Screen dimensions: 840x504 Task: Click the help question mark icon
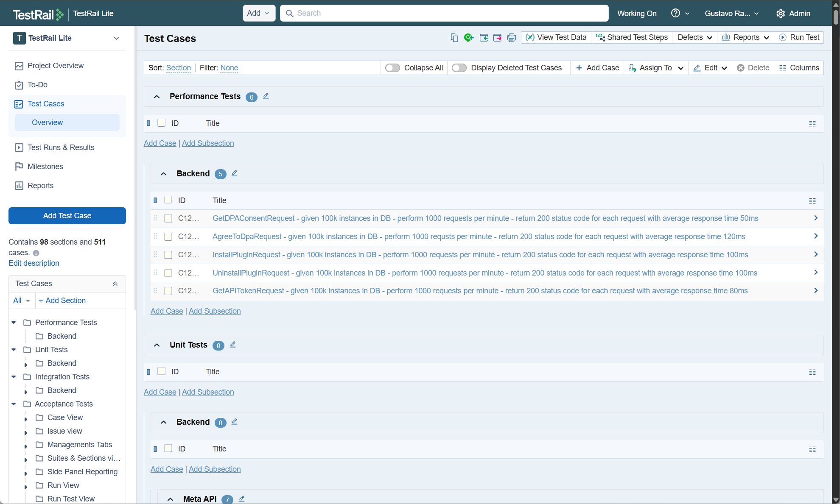(x=675, y=13)
